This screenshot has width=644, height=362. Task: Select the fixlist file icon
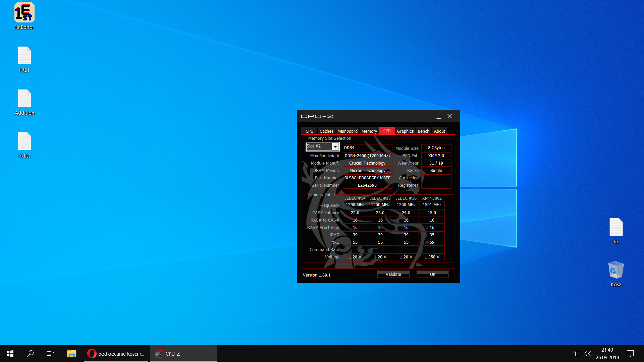coord(24,141)
